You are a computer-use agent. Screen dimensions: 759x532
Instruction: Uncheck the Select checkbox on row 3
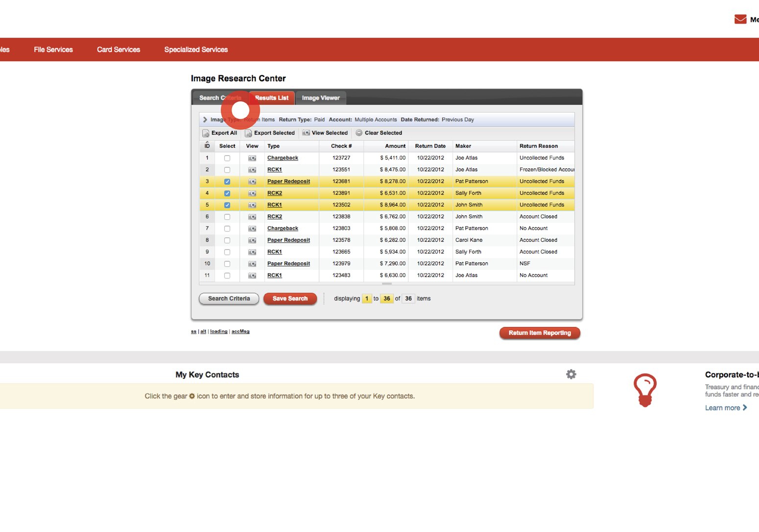227,181
